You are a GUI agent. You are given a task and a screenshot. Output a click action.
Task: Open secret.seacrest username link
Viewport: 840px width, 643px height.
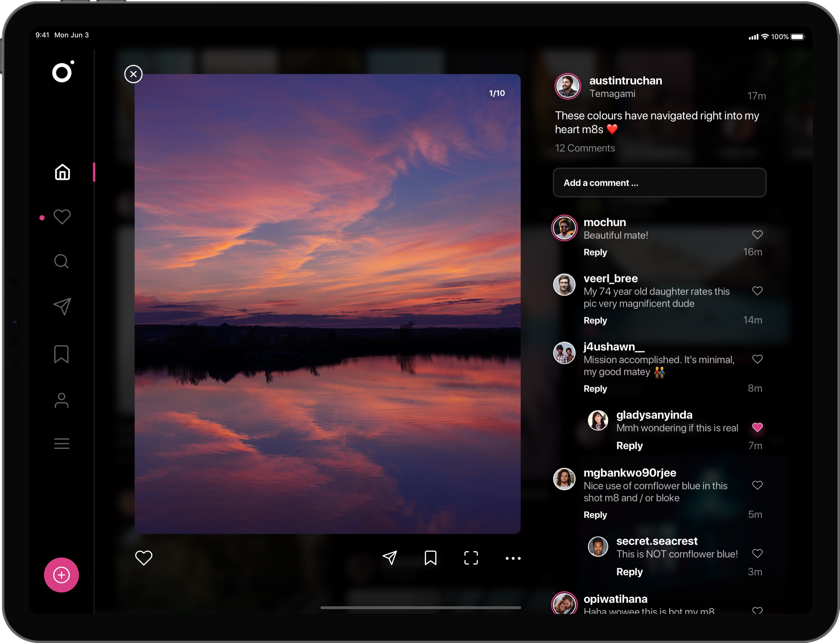click(x=657, y=541)
